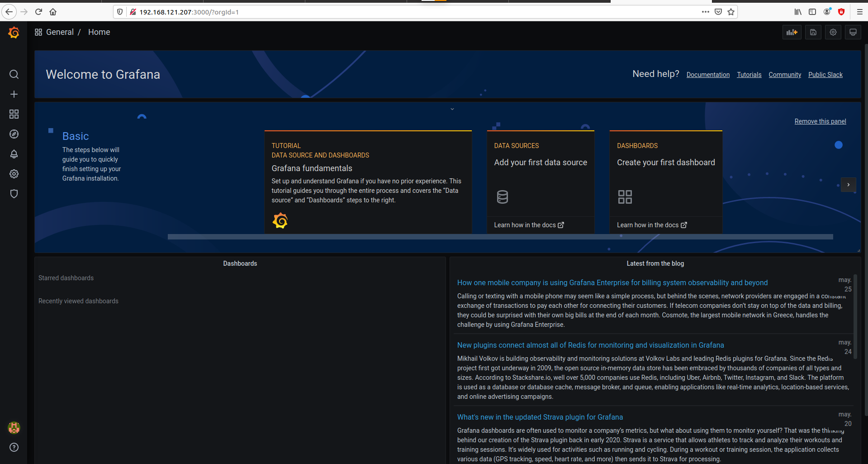Open the Help question mark icon
The image size is (868, 464).
pyautogui.click(x=14, y=447)
